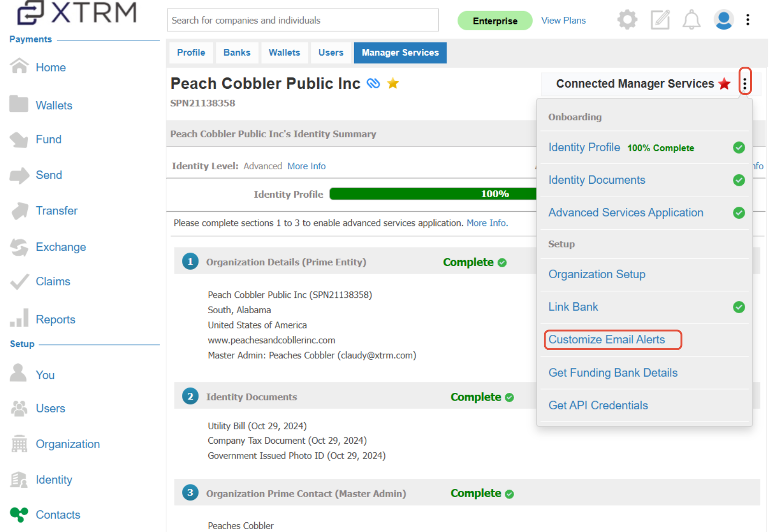The height and width of the screenshot is (532, 776).
Task: Click Government Issued Photo ID entry
Action: [297, 456]
